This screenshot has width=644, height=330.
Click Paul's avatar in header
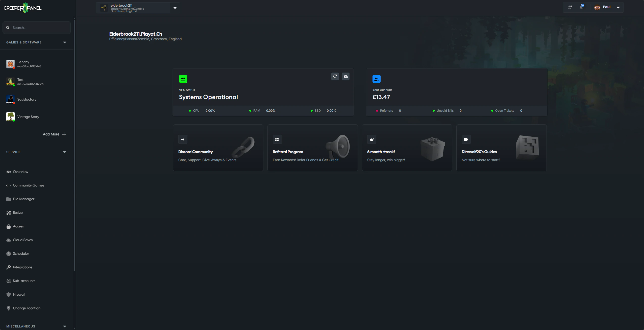coord(597,7)
